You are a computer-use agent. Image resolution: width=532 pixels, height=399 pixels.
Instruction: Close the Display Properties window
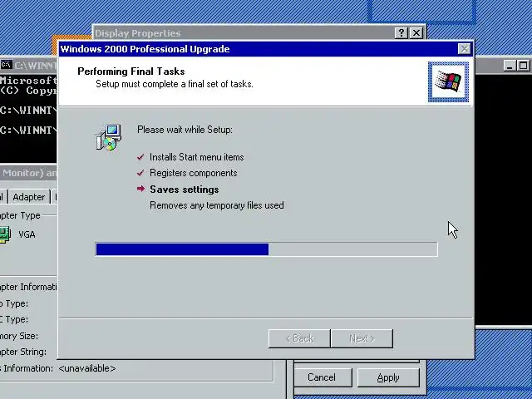pyautogui.click(x=416, y=33)
